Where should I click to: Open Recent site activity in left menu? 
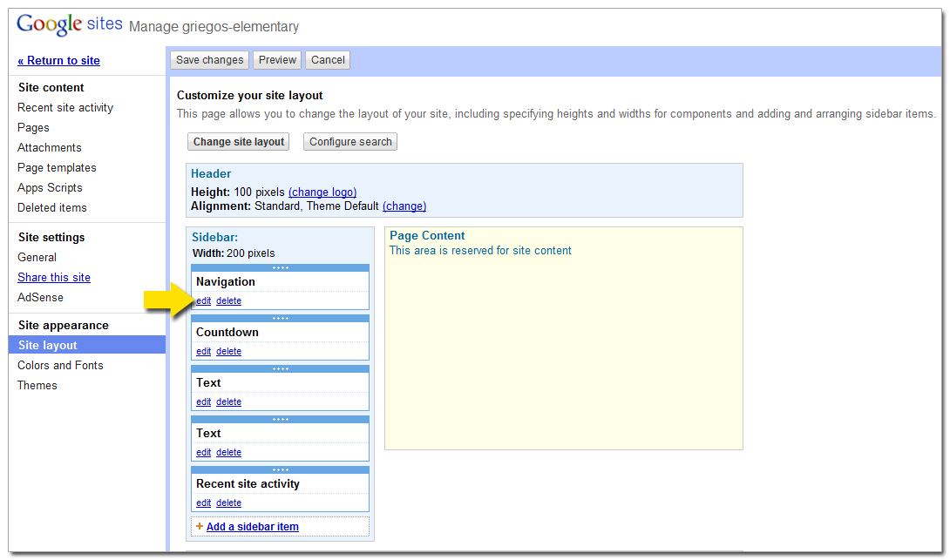65,108
